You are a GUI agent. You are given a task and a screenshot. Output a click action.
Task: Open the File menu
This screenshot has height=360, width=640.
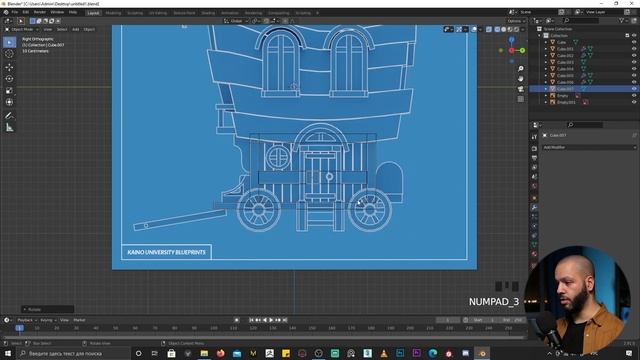pyautogui.click(x=15, y=12)
